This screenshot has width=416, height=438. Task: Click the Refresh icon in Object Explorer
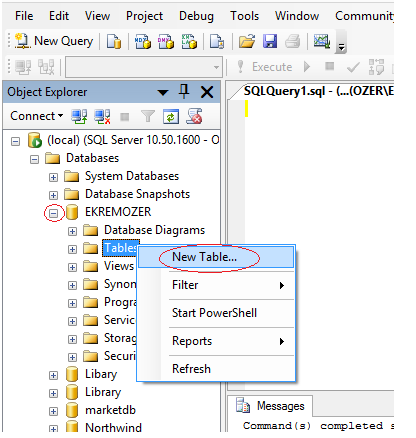pyautogui.click(x=171, y=117)
